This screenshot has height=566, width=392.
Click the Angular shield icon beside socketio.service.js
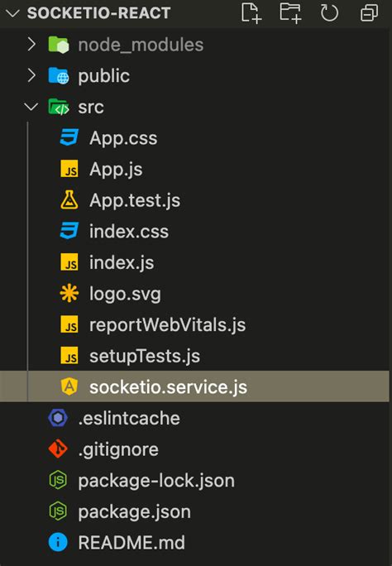(69, 386)
